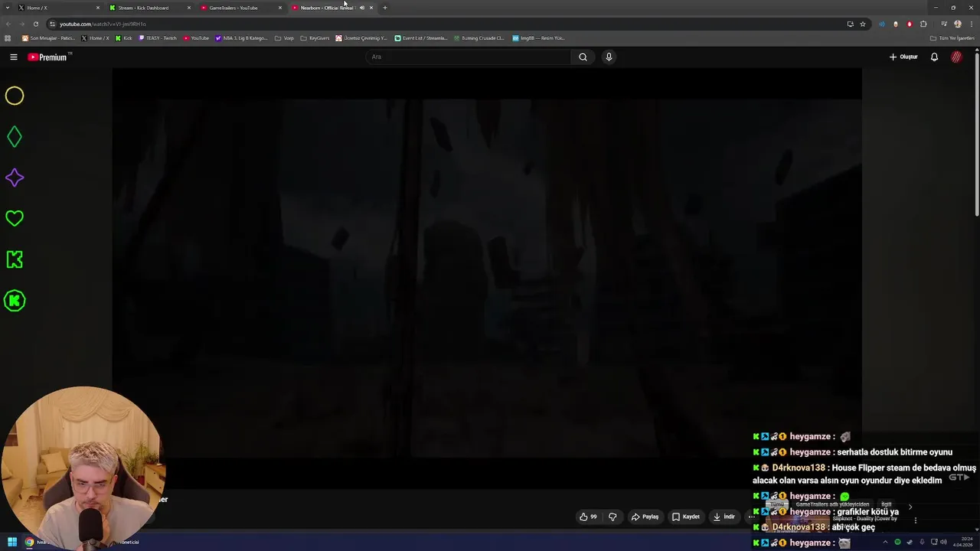Click the round Kick logo overlay icon
The image size is (980, 551).
tap(15, 301)
